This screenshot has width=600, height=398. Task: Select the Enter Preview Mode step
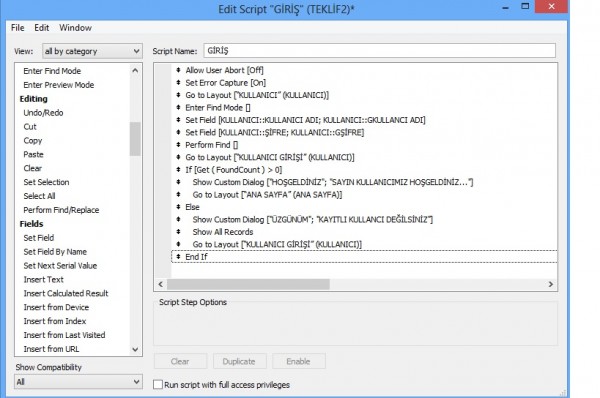click(59, 85)
